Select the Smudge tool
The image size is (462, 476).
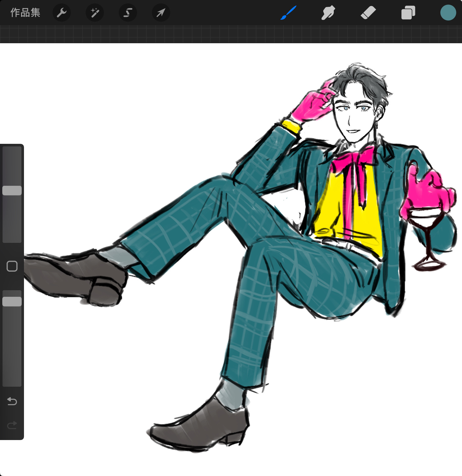pos(328,13)
